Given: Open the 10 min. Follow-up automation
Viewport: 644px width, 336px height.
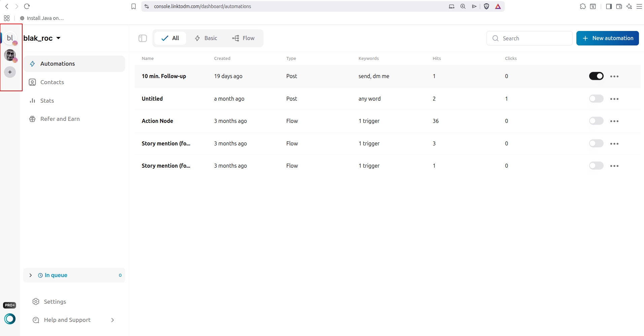Looking at the screenshot, I should [x=164, y=76].
